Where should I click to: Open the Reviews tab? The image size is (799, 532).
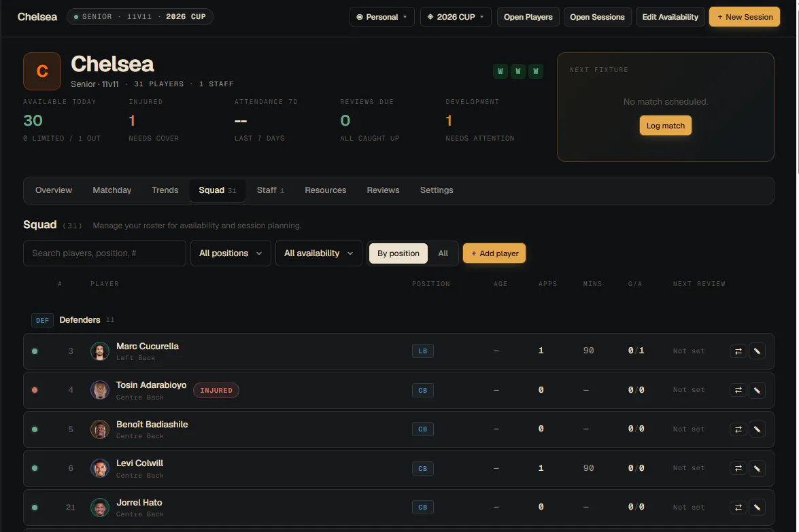coord(384,190)
